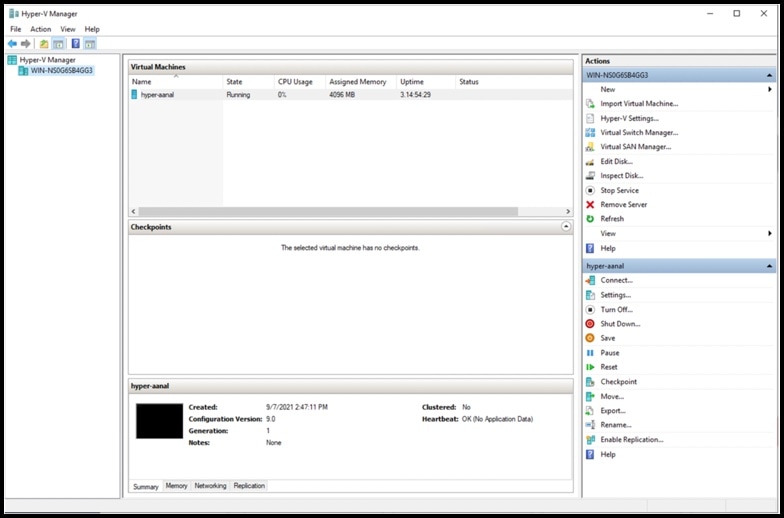Click the Pause icon
This screenshot has width=784, height=518.
click(590, 352)
